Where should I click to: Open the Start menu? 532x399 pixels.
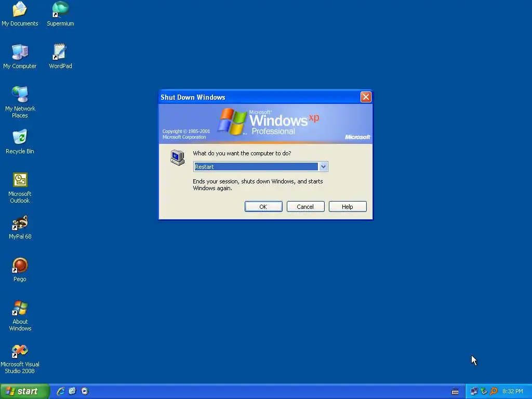(24, 391)
